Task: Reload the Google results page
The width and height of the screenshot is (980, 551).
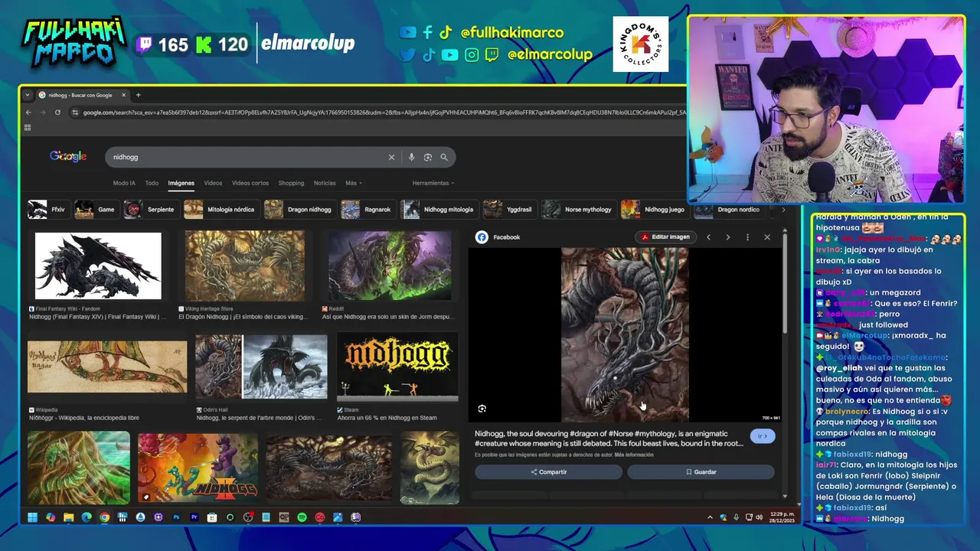Action: click(x=57, y=112)
